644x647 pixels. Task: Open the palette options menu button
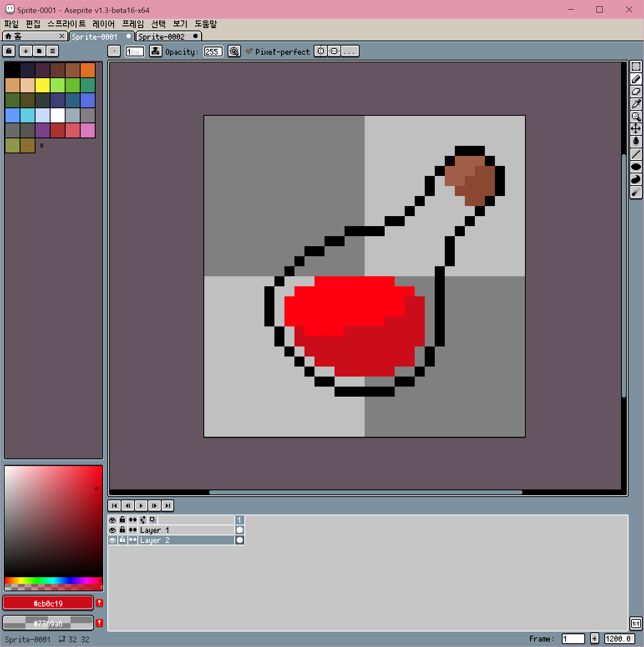[x=52, y=51]
